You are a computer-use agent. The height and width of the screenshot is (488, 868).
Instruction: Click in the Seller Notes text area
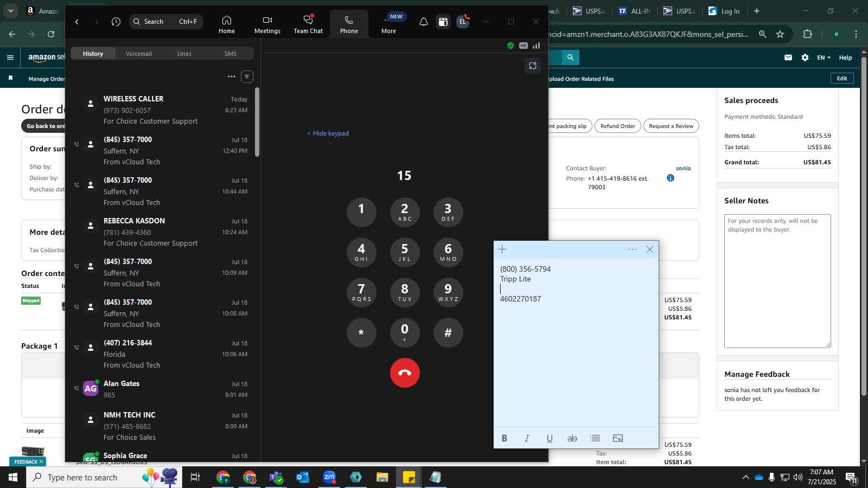click(777, 281)
